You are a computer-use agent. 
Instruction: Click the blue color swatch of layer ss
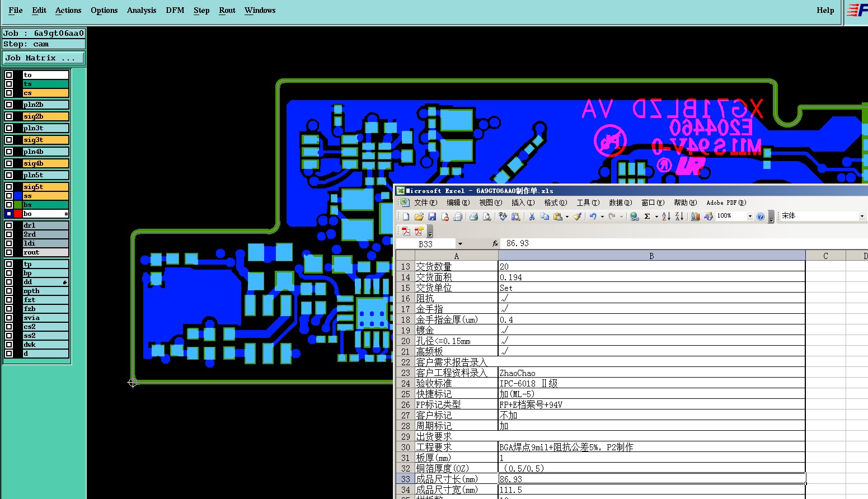(18, 196)
